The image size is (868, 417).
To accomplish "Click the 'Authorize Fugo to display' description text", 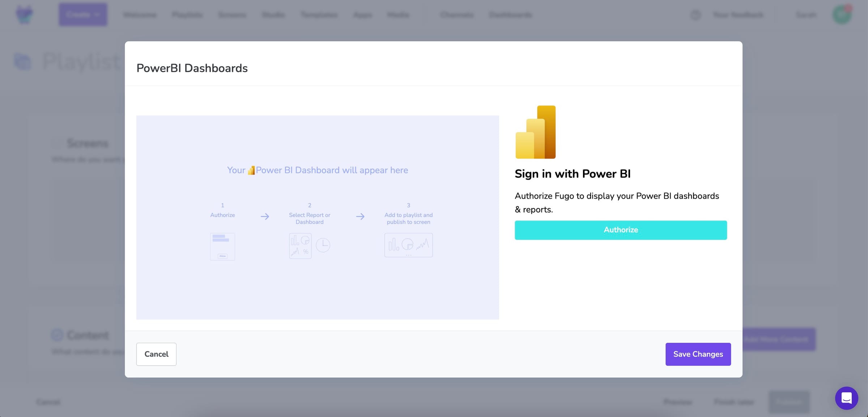I will tap(617, 202).
